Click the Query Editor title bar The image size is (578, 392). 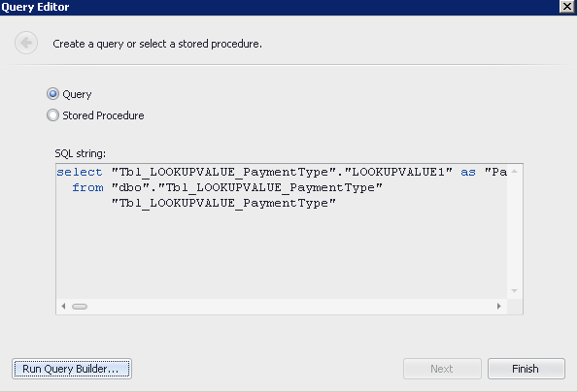pos(278,7)
